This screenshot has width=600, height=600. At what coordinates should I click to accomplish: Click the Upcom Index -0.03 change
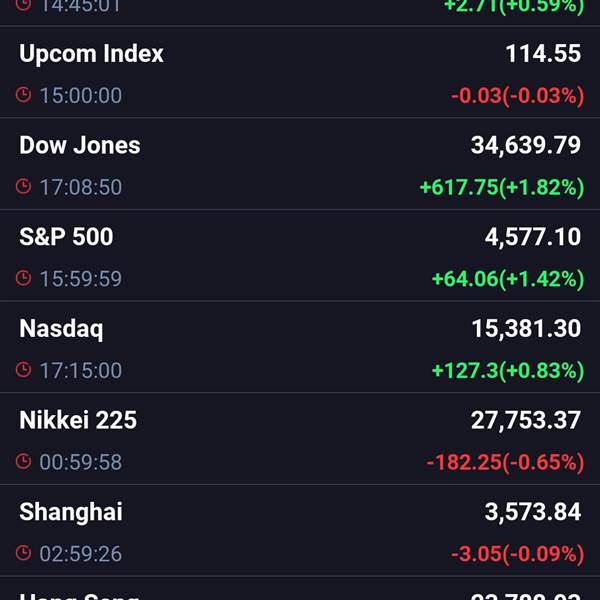[517, 96]
